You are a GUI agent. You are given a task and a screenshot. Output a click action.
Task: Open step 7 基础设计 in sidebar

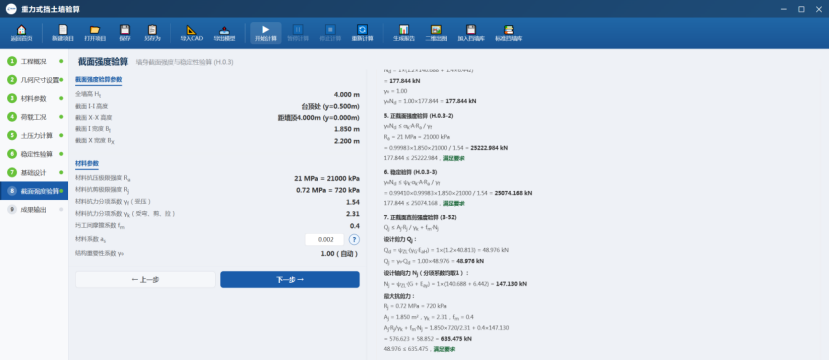[34, 172]
